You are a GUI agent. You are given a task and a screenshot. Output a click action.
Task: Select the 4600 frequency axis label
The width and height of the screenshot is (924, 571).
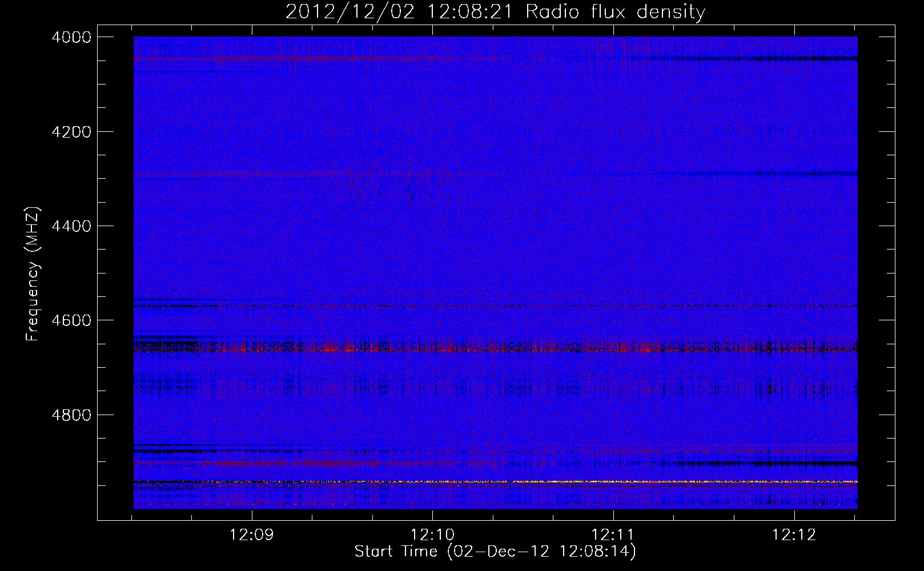coord(71,320)
